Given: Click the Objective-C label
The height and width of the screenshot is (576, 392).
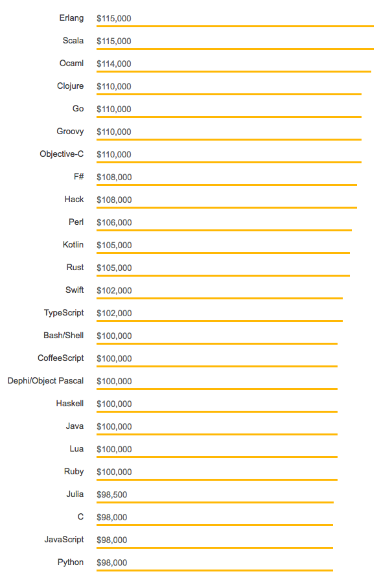Looking at the screenshot, I should click(62, 154).
